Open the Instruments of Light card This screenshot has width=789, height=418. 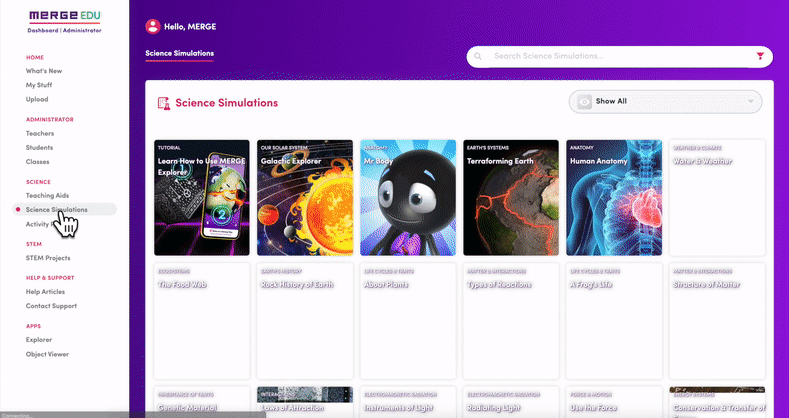tap(408, 402)
